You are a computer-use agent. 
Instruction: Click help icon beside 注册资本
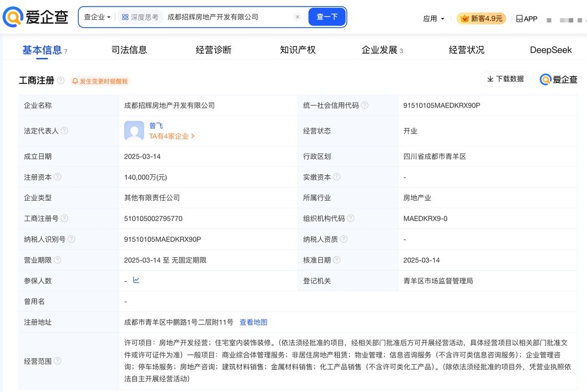click(58, 177)
